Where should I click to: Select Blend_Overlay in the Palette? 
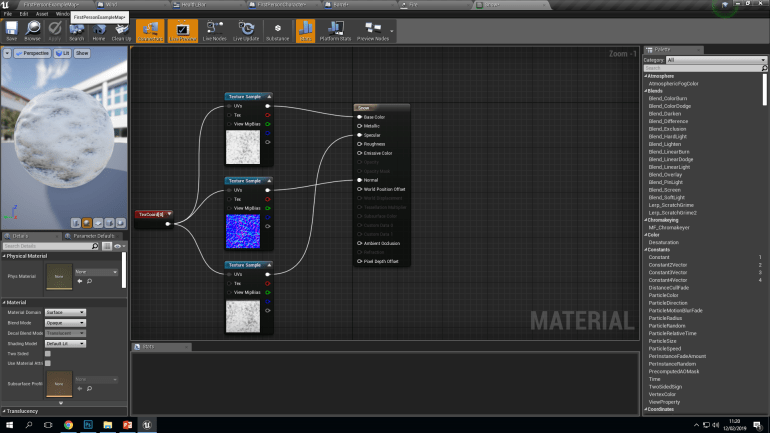(x=665, y=174)
